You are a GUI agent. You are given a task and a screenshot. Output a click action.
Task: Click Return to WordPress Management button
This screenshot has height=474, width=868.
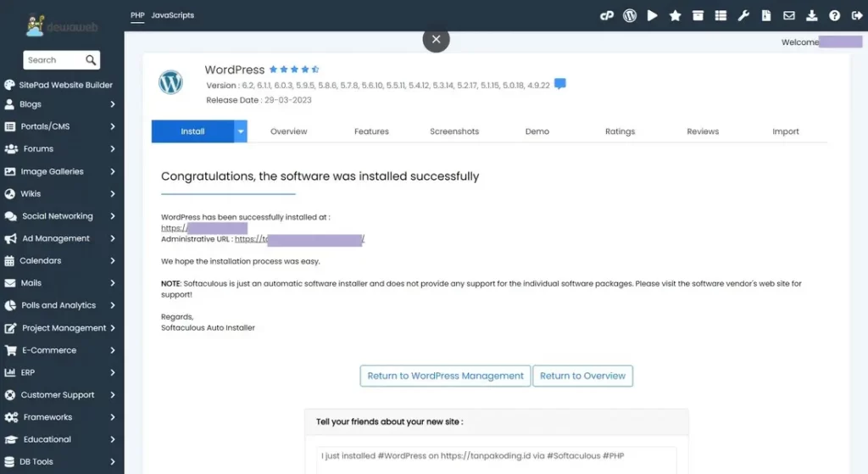click(445, 376)
